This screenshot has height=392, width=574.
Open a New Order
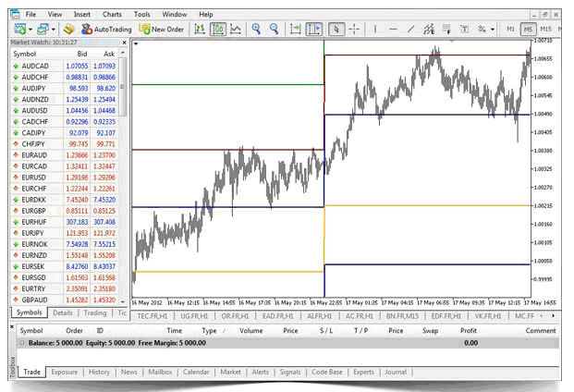(163, 30)
